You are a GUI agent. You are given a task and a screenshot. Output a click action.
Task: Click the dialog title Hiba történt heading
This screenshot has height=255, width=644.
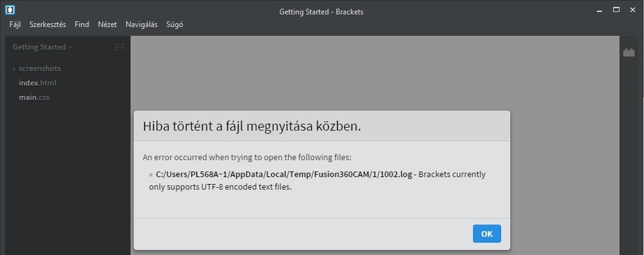(252, 126)
